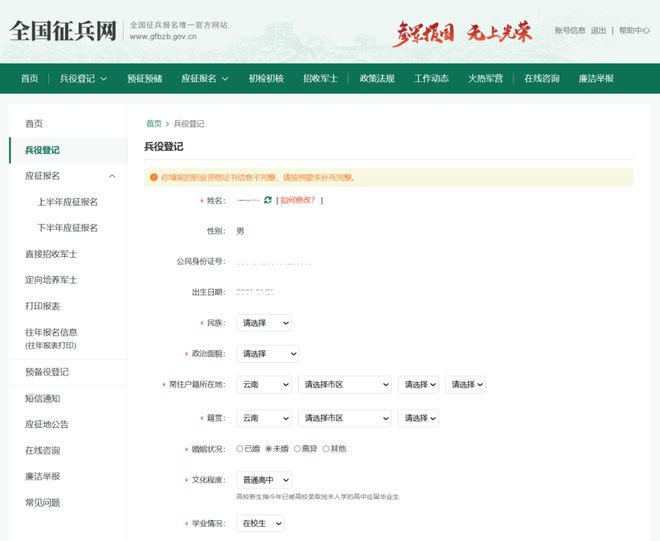Click the green refresh icon beside name

pyautogui.click(x=268, y=200)
